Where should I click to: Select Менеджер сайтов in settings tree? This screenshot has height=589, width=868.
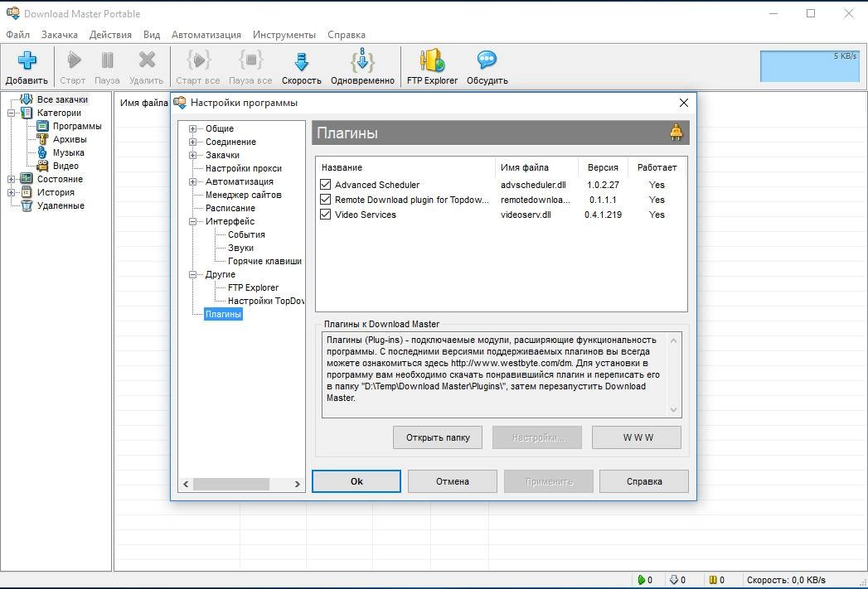coord(244,196)
